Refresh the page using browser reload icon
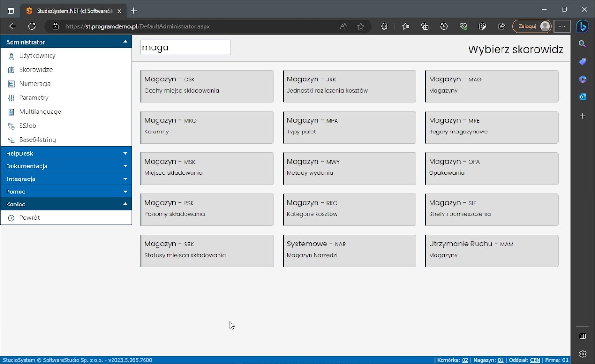 click(32, 26)
